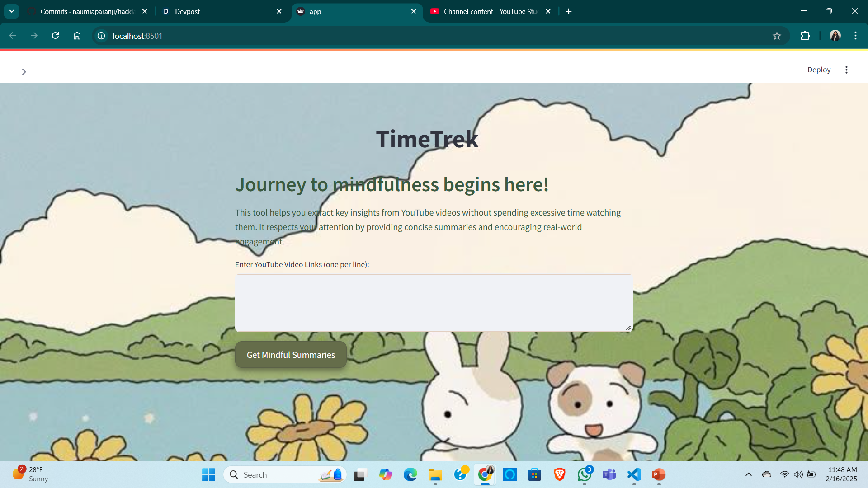Click the Deploy button
The height and width of the screenshot is (488, 868).
tap(819, 70)
